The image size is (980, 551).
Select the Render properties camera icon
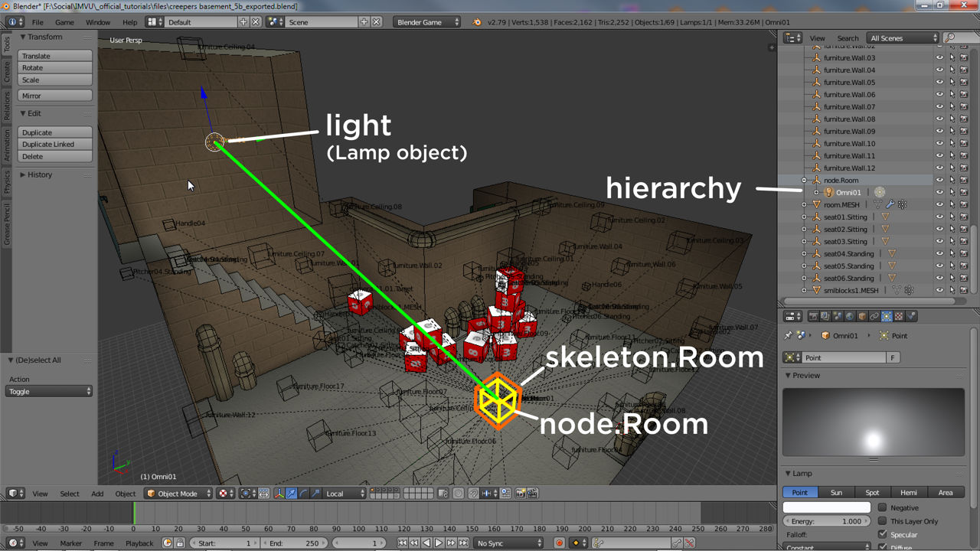point(815,315)
